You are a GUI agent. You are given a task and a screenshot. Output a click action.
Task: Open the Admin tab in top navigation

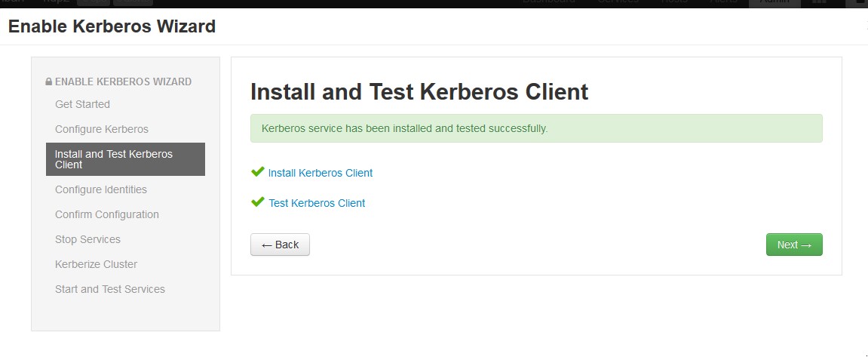(x=774, y=3)
